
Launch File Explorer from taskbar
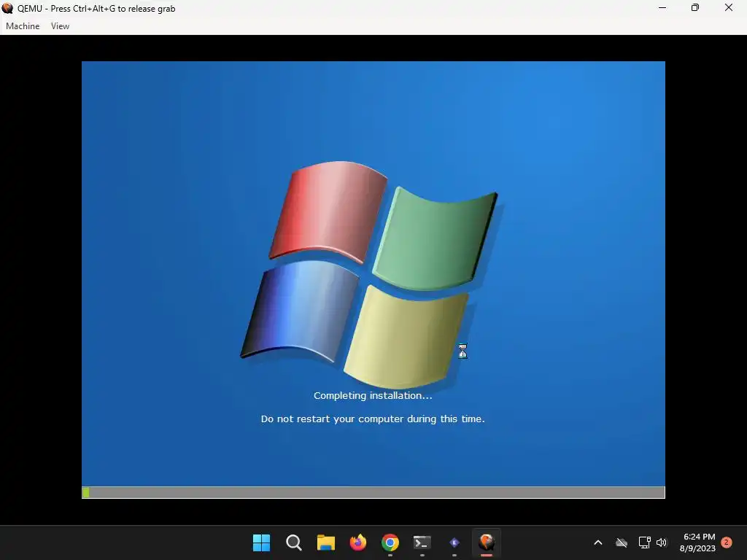pos(326,542)
